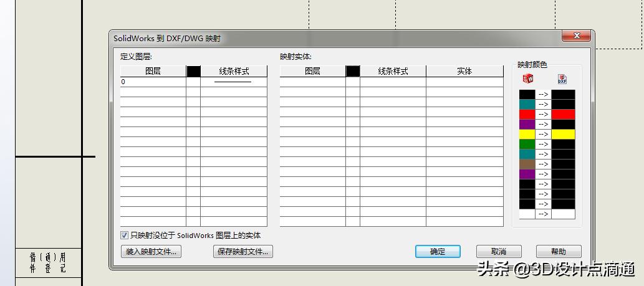Open help via 帮助 button
This screenshot has width=644, height=286.
pyautogui.click(x=559, y=252)
